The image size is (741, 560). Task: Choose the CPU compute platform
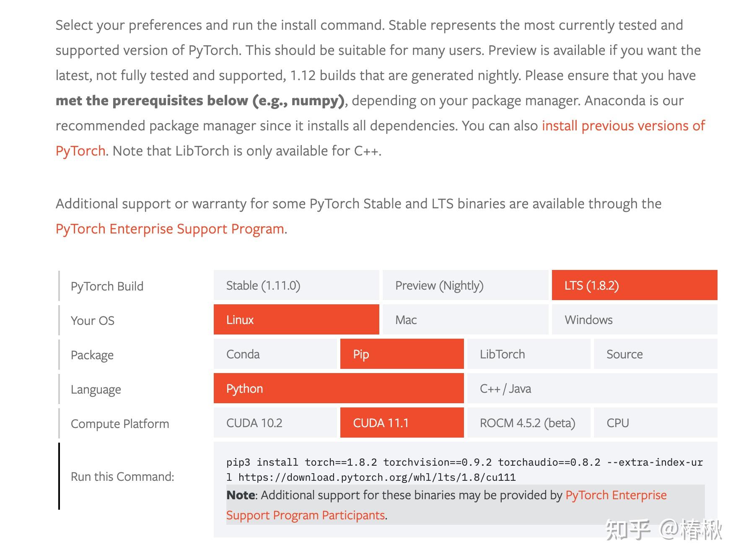click(x=655, y=423)
